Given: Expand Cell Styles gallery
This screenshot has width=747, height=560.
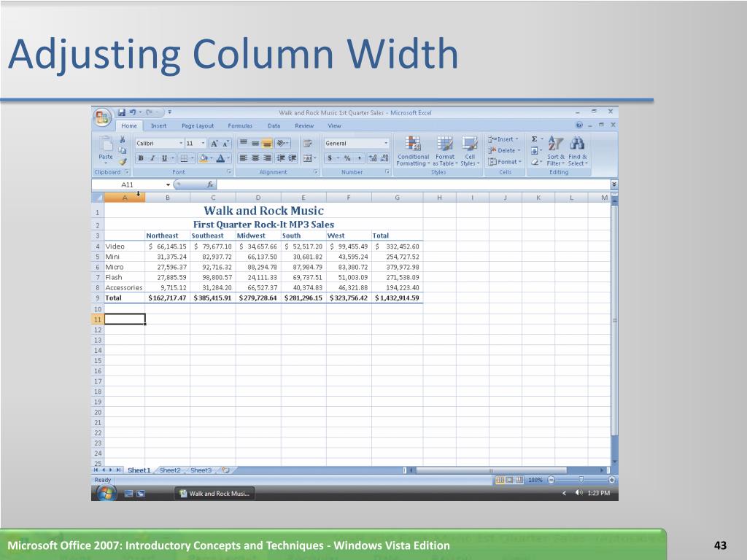Looking at the screenshot, I should tap(470, 151).
